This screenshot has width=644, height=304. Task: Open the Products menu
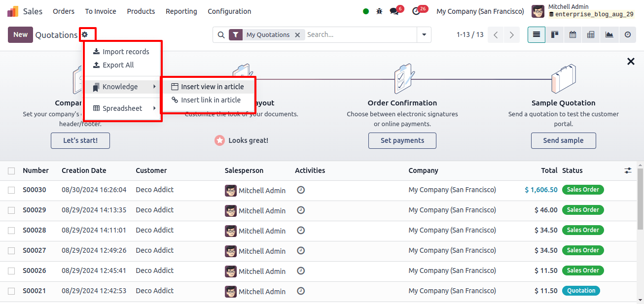(x=141, y=11)
